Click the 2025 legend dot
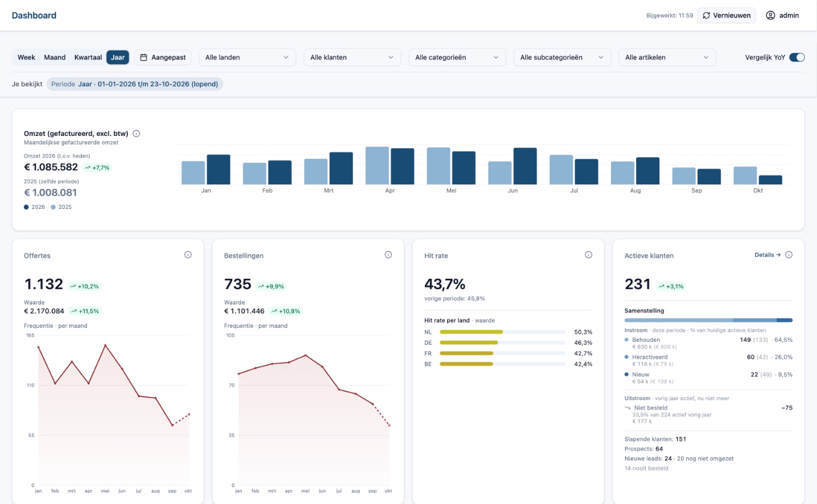This screenshot has height=504, width=817. 53,207
